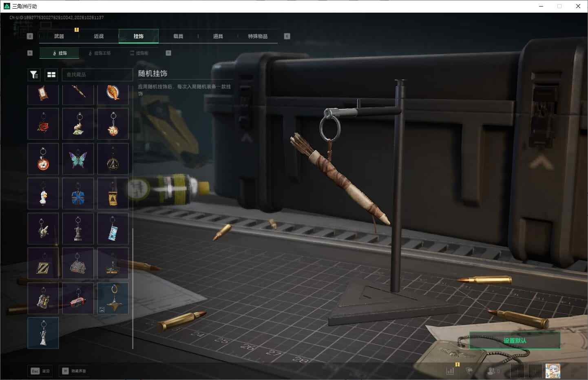Select the blue ticket charm
This screenshot has height=380, width=588.
pos(113,228)
